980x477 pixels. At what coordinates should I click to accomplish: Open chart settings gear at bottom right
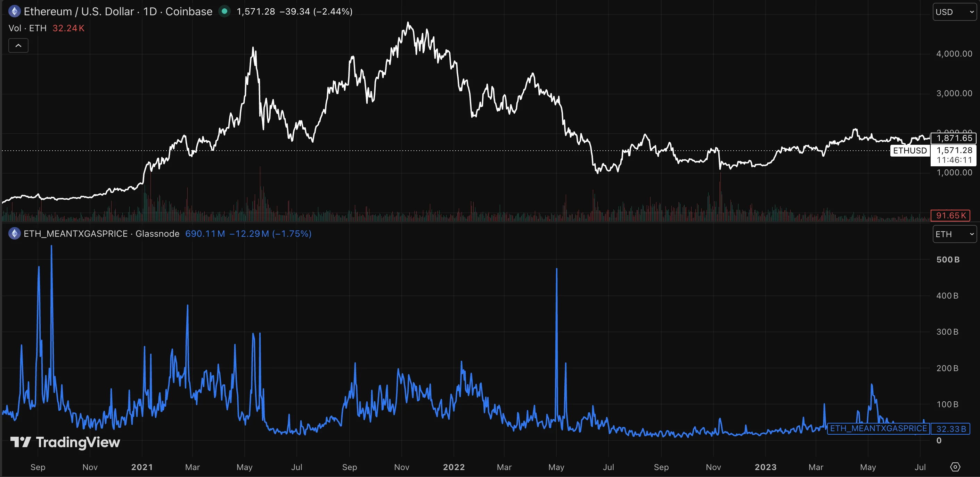[955, 467]
